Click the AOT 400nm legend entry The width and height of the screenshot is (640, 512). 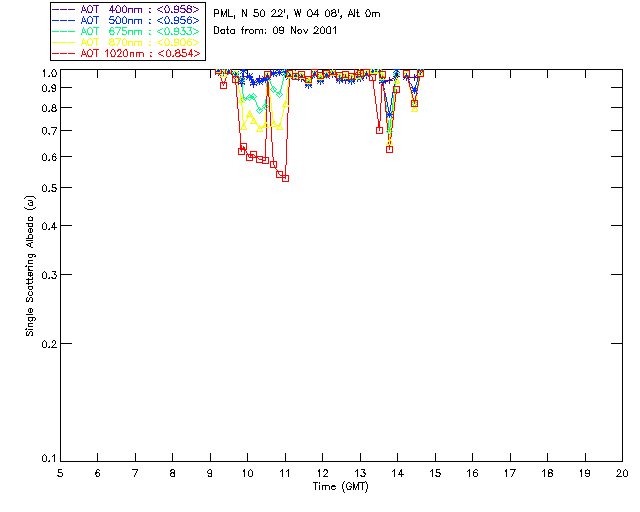(127, 9)
